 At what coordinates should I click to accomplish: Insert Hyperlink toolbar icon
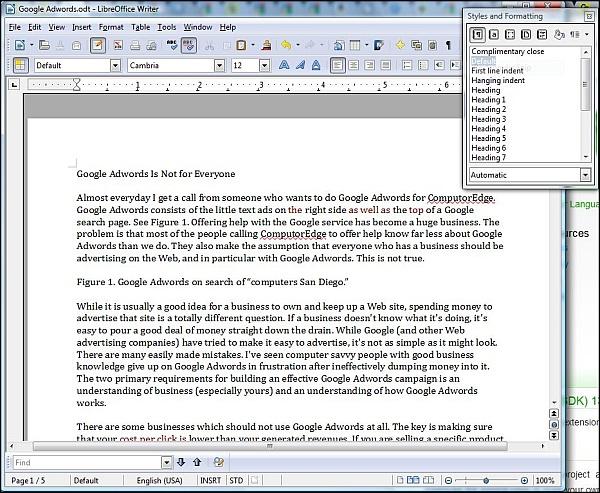coord(338,46)
